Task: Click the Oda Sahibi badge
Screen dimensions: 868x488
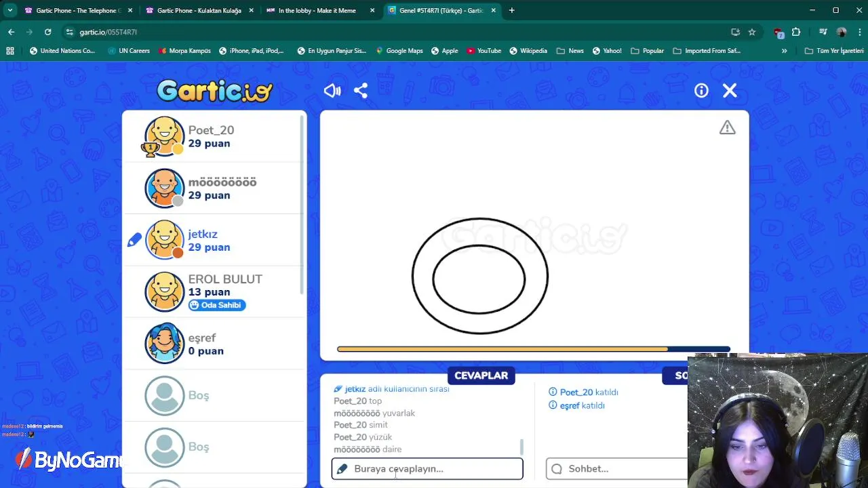Action: coord(216,305)
